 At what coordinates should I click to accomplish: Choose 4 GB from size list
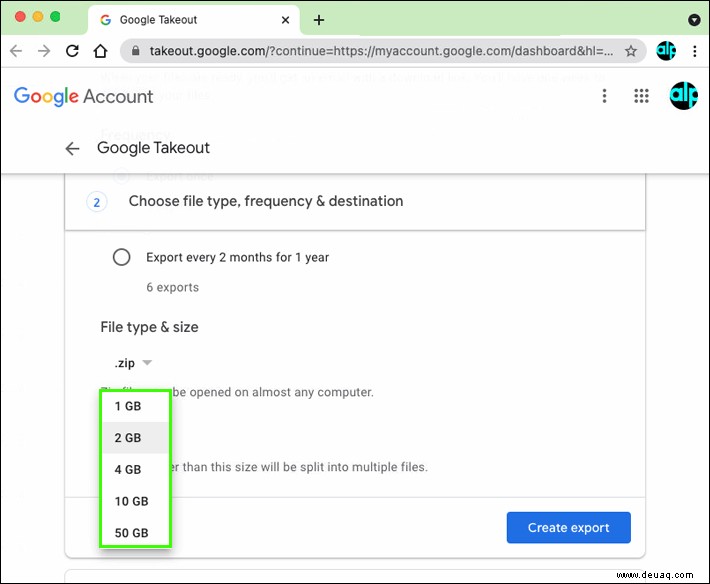135,469
